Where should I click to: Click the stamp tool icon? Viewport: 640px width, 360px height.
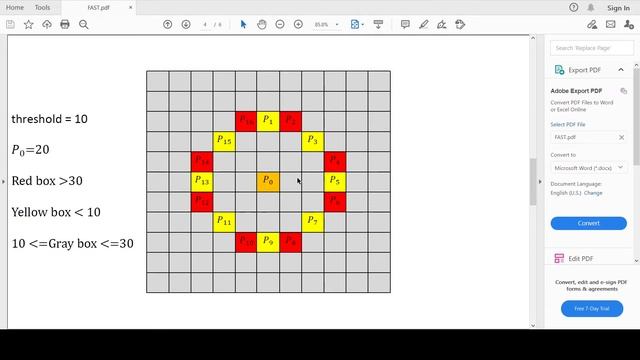pos(460,24)
